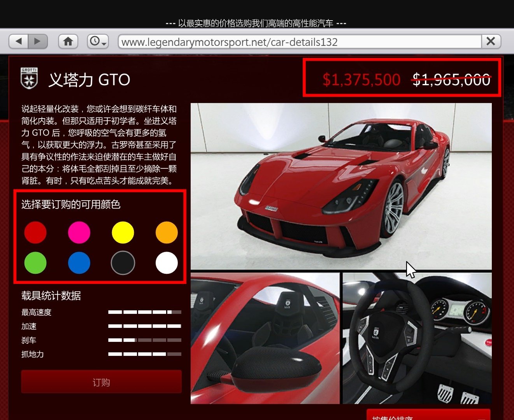Click the 义塔力 GTO car title
The height and width of the screenshot is (420, 514).
[x=89, y=80]
